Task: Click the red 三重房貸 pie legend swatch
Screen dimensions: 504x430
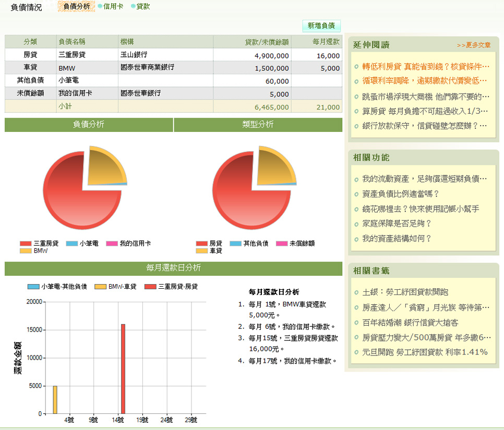Action: [26, 243]
